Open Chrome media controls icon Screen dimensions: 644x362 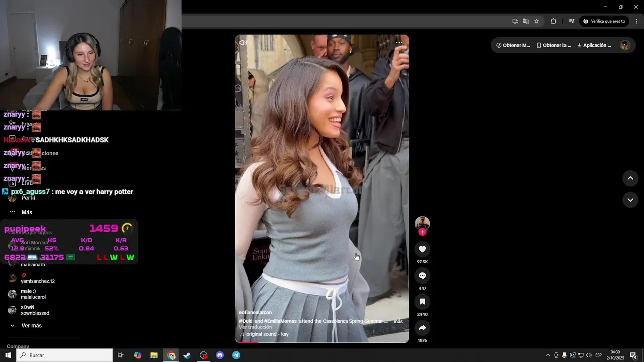tap(572, 21)
